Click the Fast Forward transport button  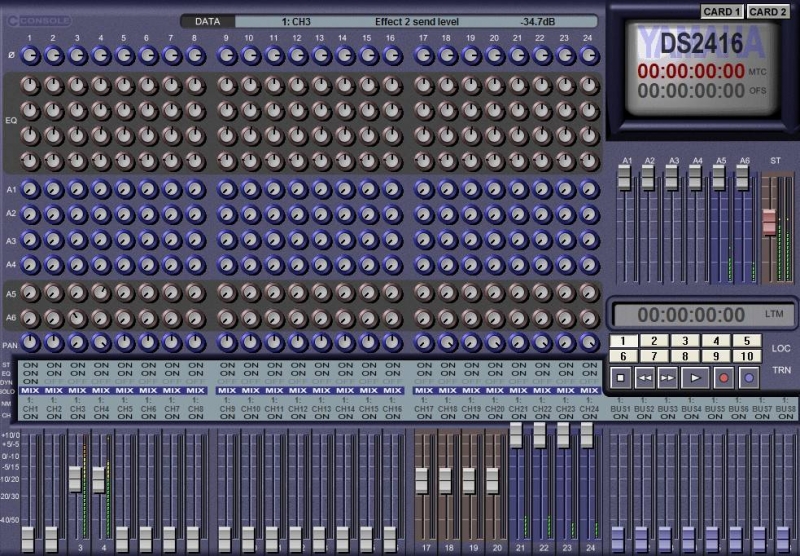pos(669,378)
